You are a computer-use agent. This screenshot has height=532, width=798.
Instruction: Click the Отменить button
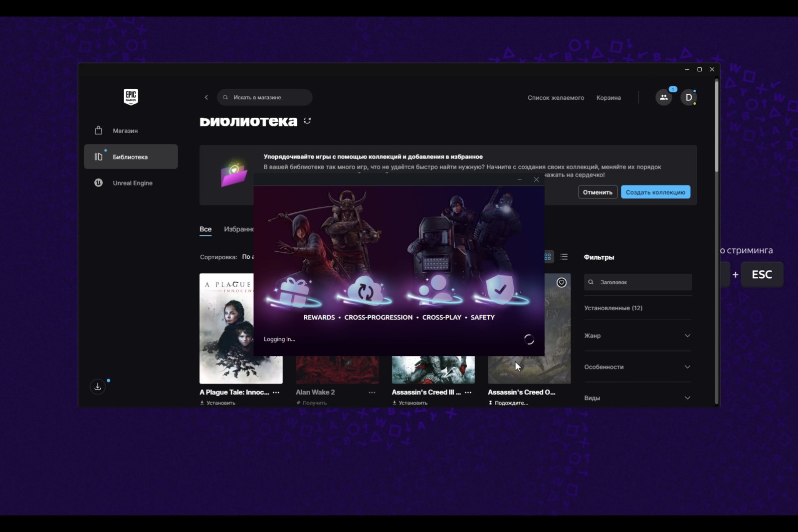598,192
